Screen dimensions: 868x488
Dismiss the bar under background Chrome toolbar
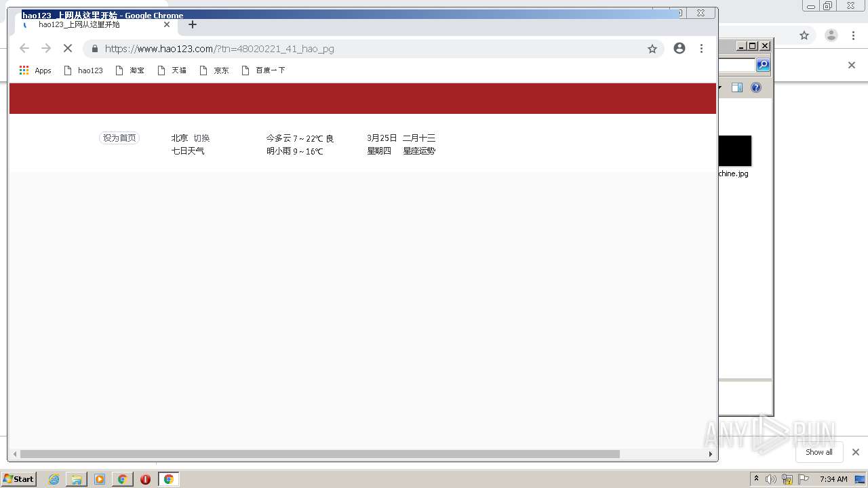pos(852,65)
